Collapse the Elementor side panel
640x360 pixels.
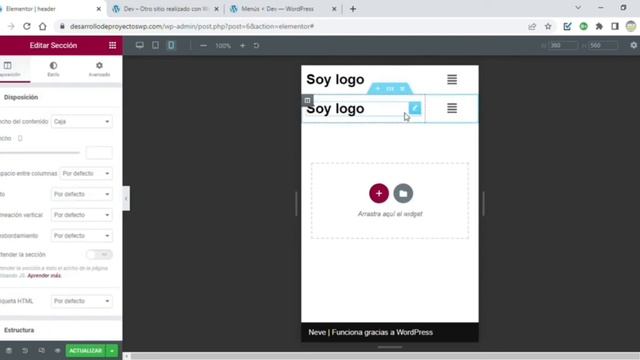click(126, 198)
